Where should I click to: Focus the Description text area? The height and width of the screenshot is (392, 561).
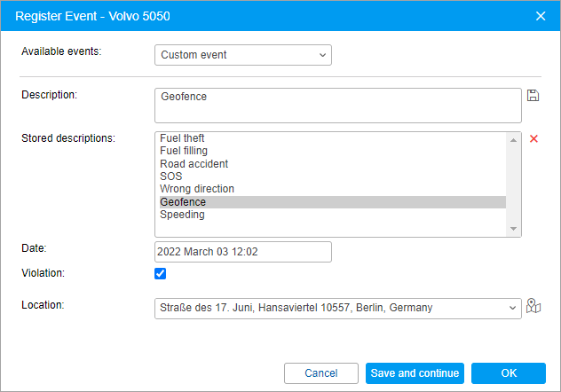click(337, 106)
